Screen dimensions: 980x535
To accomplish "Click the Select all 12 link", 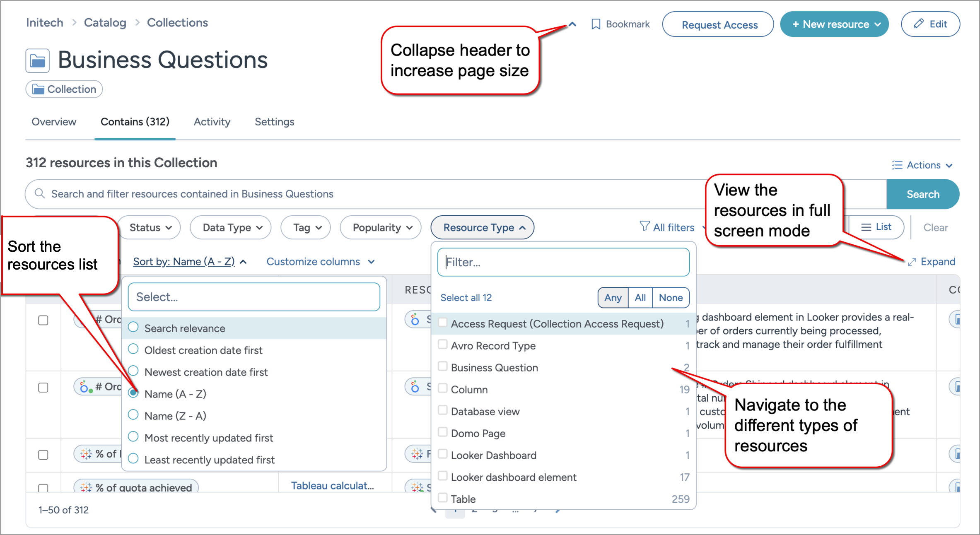I will [x=466, y=298].
